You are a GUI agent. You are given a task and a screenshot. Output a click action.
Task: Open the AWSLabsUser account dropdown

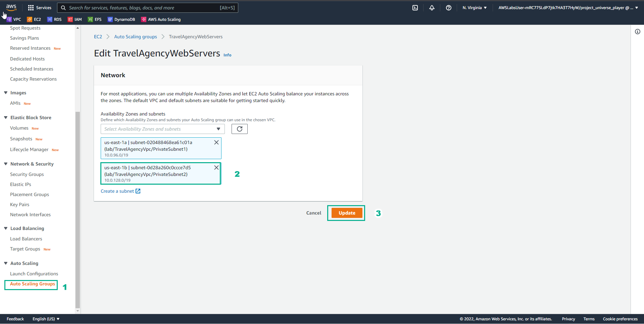(568, 8)
